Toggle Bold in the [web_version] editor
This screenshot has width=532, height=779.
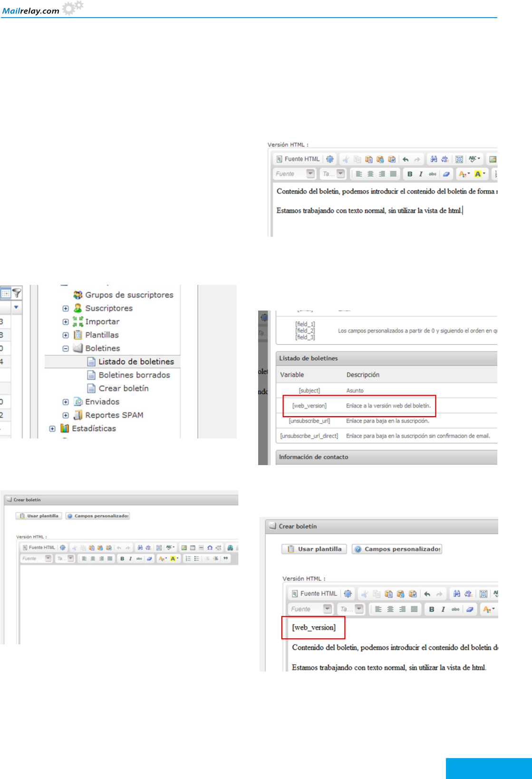tap(432, 609)
